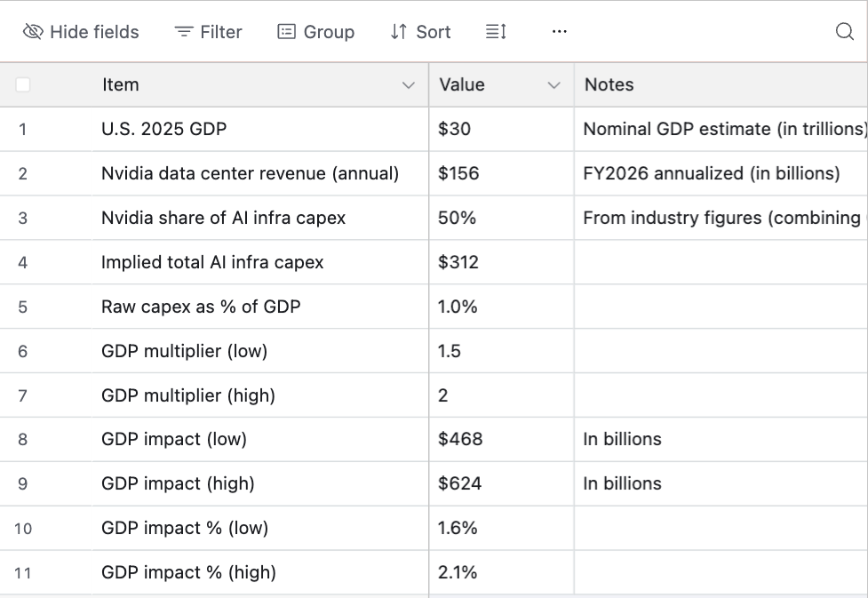Click the 2.1% GDP impact value cell

[x=458, y=573]
